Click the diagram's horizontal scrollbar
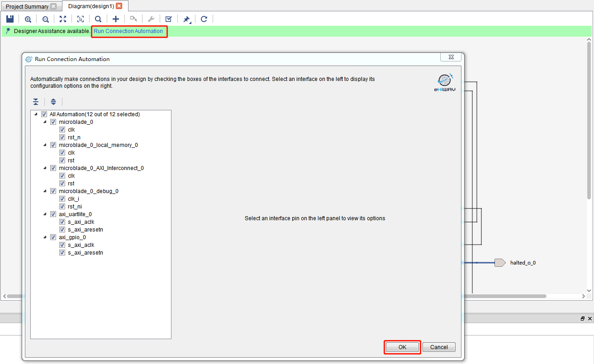 click(x=271, y=296)
